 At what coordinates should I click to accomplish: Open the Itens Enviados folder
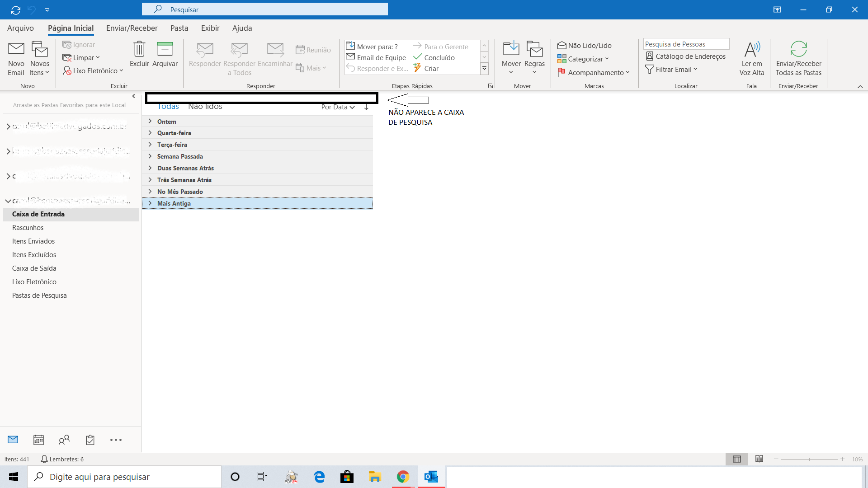pyautogui.click(x=33, y=241)
